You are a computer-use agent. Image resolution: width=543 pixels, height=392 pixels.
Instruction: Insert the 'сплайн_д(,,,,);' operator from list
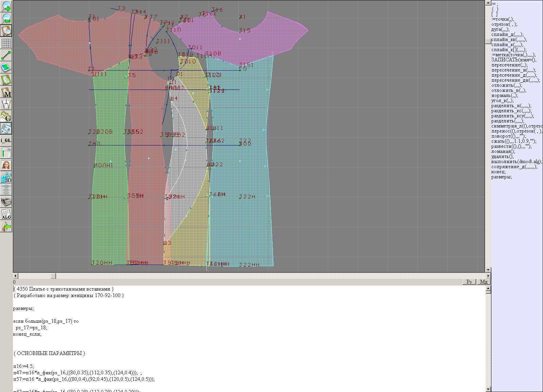point(507,35)
